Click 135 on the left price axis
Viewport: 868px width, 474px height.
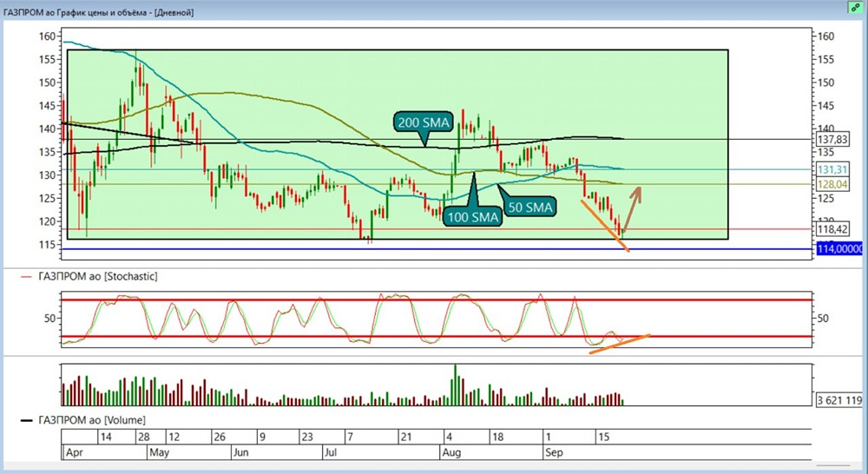click(x=47, y=152)
